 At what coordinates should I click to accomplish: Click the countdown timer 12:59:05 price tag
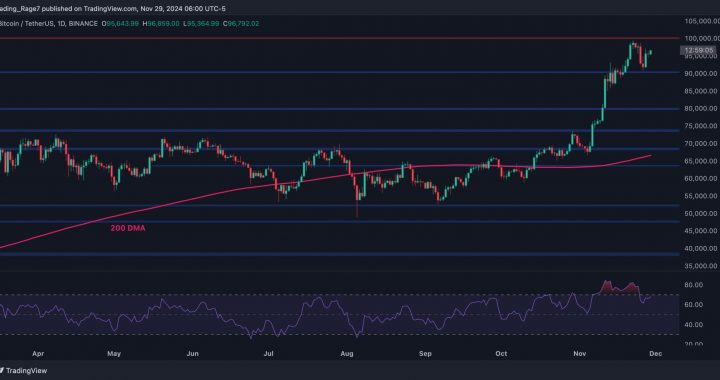pos(698,50)
